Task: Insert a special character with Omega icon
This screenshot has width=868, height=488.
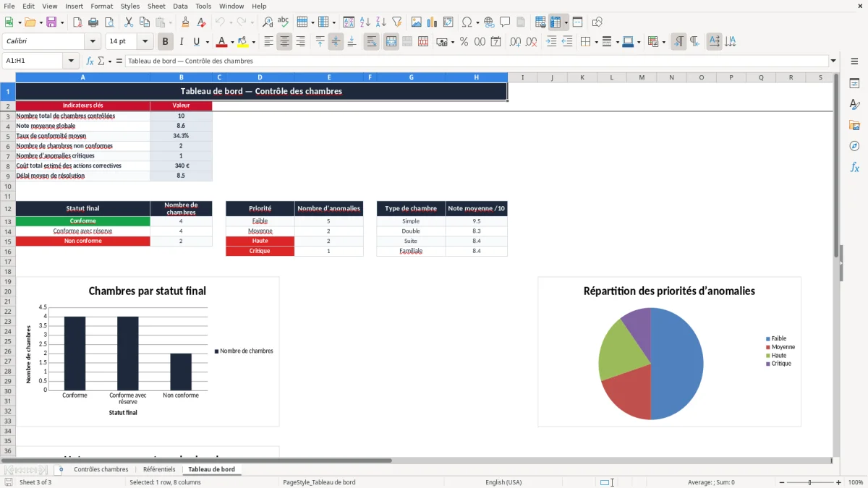Action: click(x=467, y=22)
